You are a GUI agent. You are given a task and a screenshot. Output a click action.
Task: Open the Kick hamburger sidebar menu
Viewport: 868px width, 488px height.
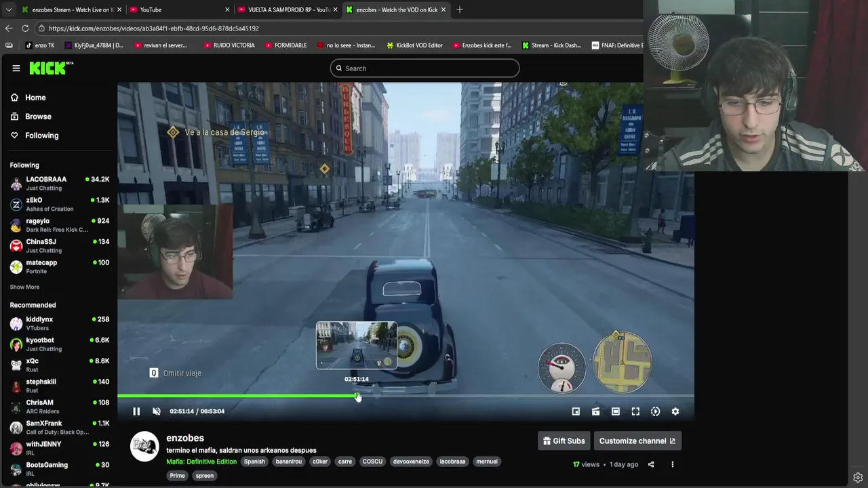coord(16,68)
